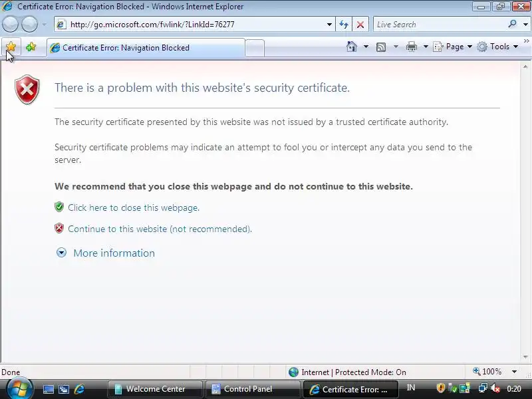Click the RSS Feeds icon
532x399 pixels.
pyautogui.click(x=381, y=47)
